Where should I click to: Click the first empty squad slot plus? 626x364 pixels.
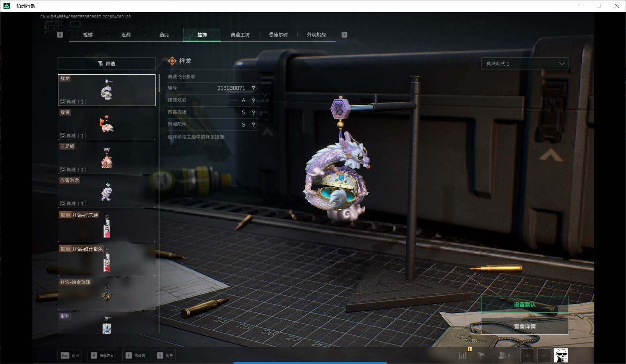click(x=527, y=355)
